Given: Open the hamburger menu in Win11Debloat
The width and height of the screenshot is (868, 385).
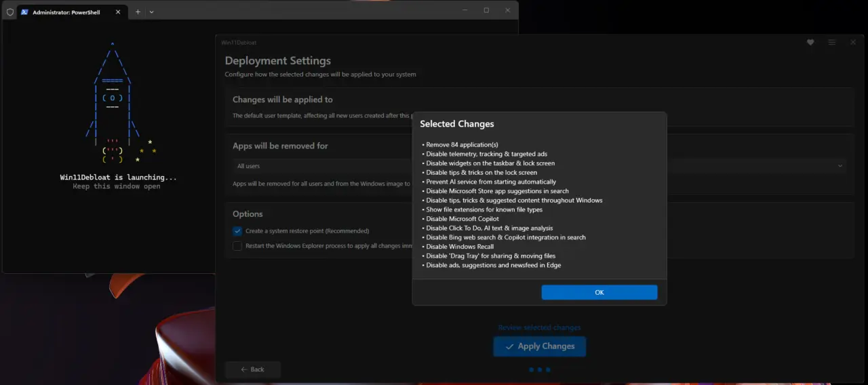Looking at the screenshot, I should (x=831, y=43).
